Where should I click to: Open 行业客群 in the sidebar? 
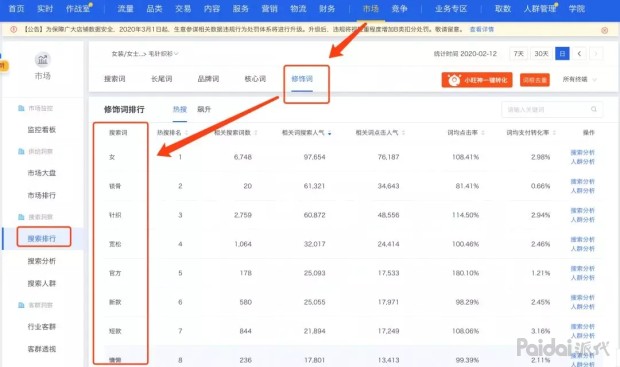42,327
